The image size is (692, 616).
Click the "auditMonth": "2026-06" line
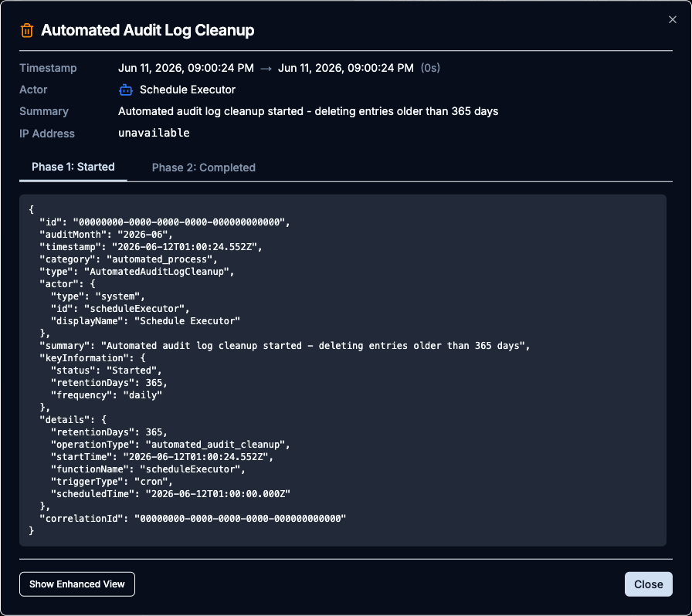(x=106, y=235)
